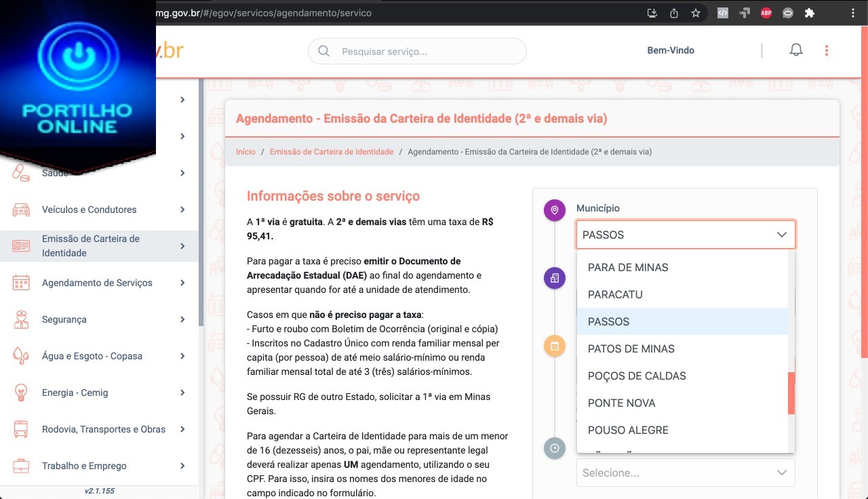Screen dimensions: 868x499
Task: Collapse the Município dropdown showing PASSOS
Action: tap(781, 235)
